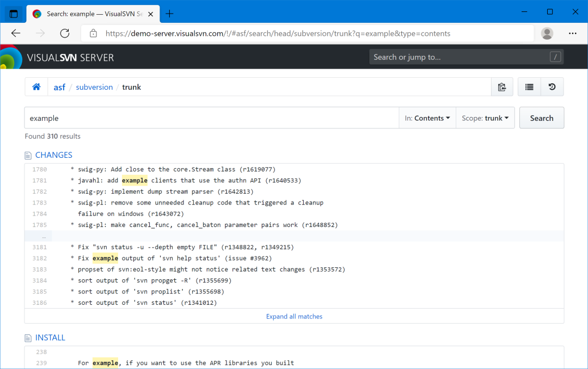
Task: Click line number 1783
Action: click(39, 203)
